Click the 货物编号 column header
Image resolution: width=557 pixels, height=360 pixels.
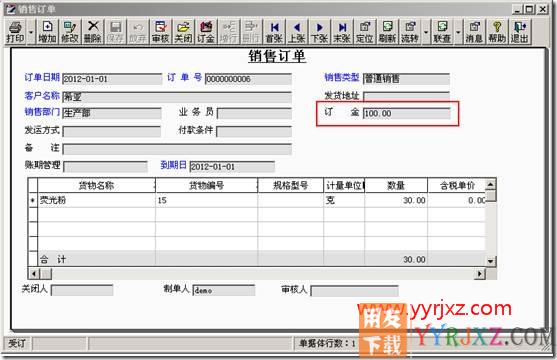(x=206, y=185)
